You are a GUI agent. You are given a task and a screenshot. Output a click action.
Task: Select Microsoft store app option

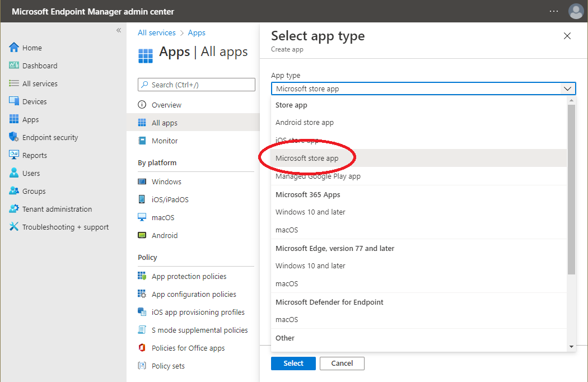tap(419, 159)
